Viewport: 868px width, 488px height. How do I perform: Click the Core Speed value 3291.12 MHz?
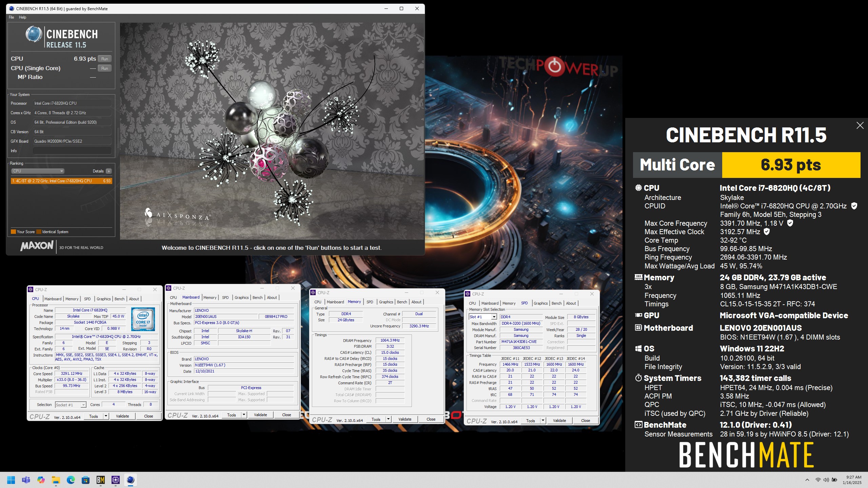pyautogui.click(x=72, y=373)
